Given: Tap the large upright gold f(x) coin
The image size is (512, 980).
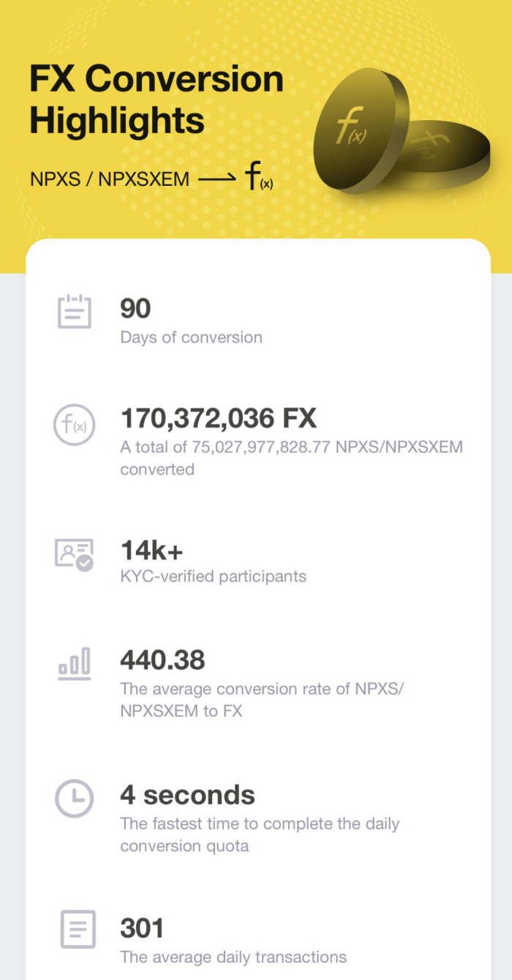Looking at the screenshot, I should (x=360, y=130).
